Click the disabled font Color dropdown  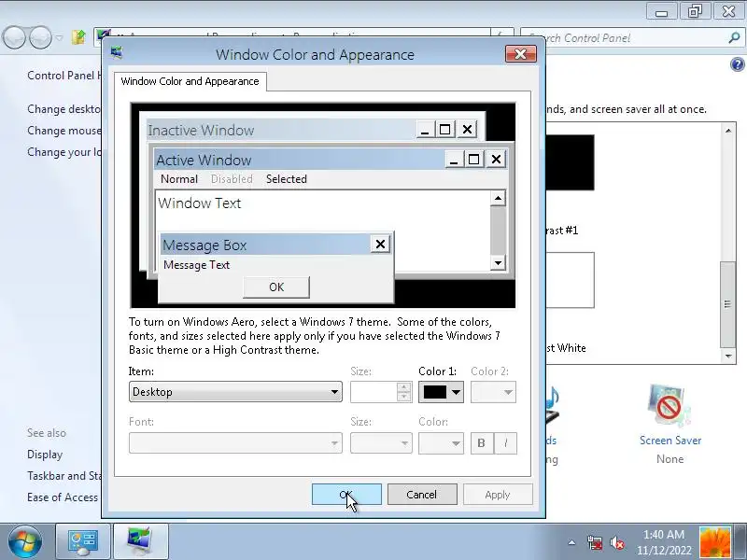(x=441, y=443)
